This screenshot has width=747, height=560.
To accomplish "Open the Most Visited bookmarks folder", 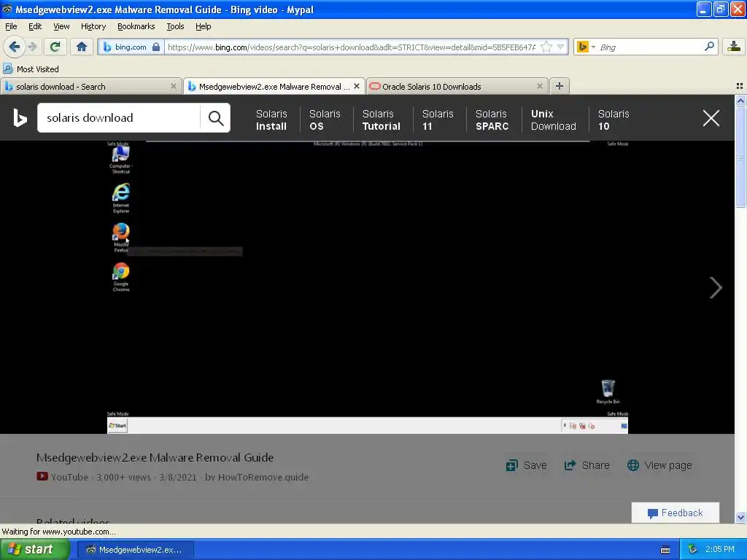I will 31,69.
